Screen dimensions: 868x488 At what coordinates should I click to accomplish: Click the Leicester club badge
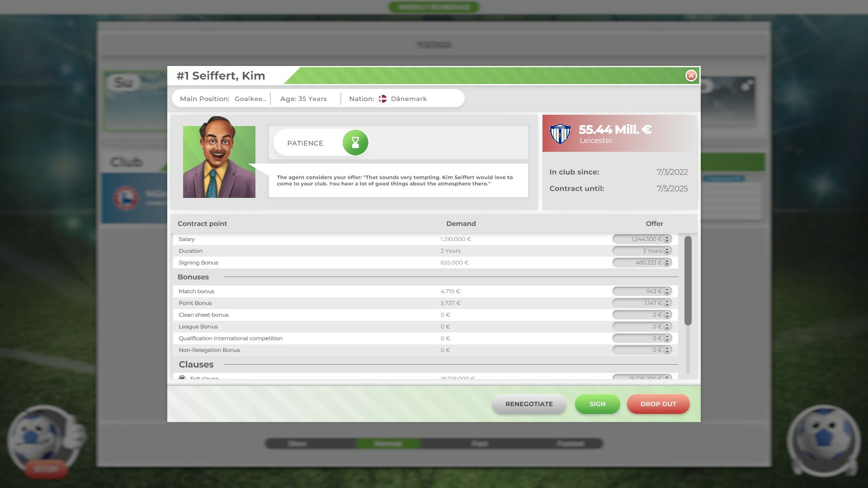tap(561, 134)
